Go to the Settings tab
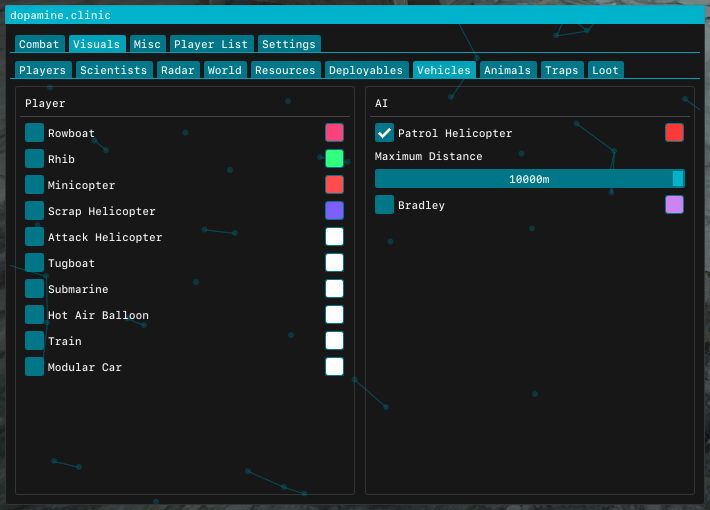The width and height of the screenshot is (710, 510). (x=289, y=44)
